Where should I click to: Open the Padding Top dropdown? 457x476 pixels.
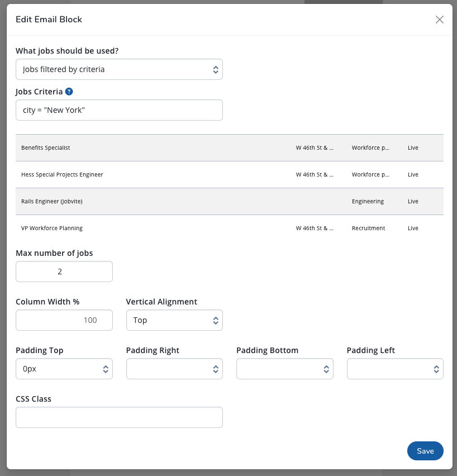[x=64, y=369]
